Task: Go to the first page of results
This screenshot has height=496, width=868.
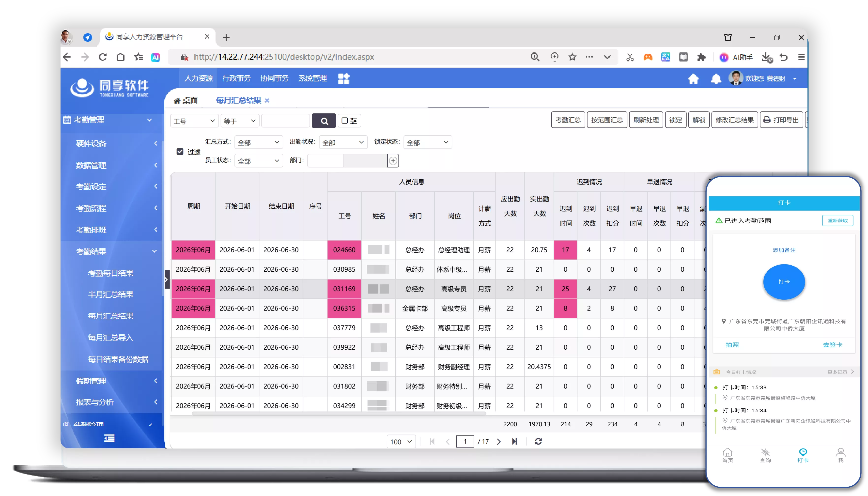Action: 432,441
